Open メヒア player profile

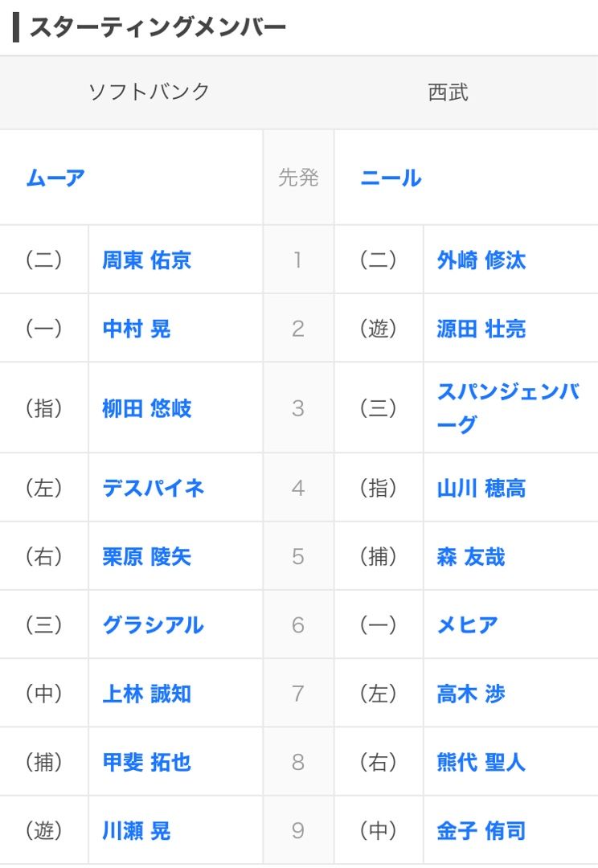pyautogui.click(x=467, y=625)
